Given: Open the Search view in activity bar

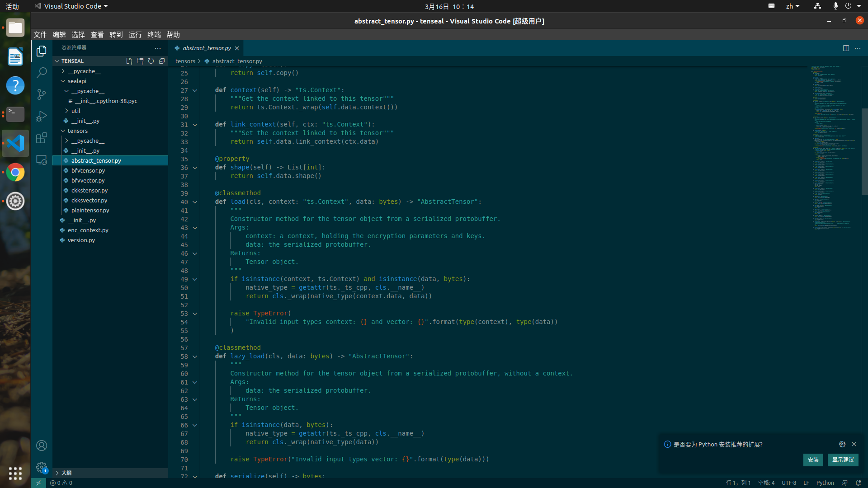Looking at the screenshot, I should click(42, 72).
